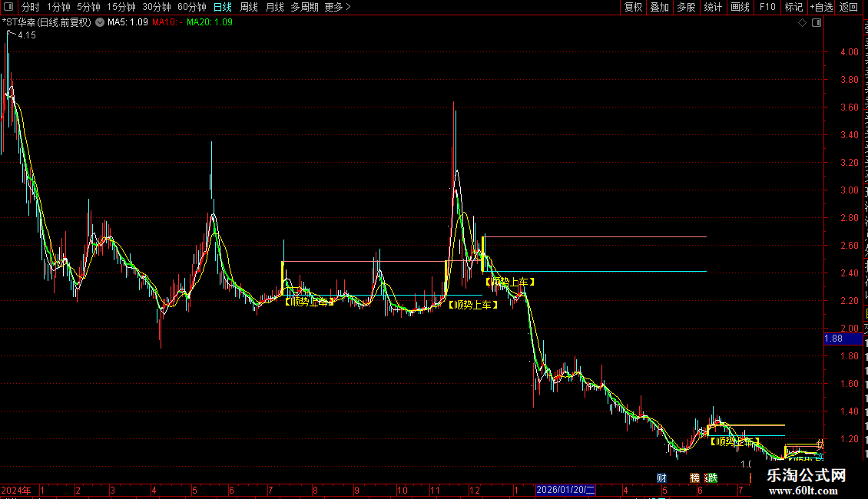The width and height of the screenshot is (868, 499).
Task: Toggle the right side panel icon
Action: tap(817, 23)
